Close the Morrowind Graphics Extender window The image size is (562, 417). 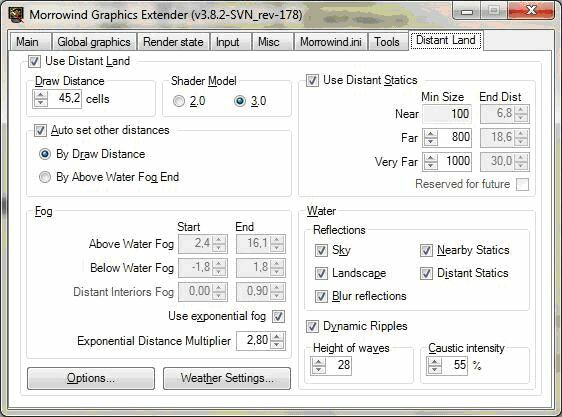[x=531, y=11]
